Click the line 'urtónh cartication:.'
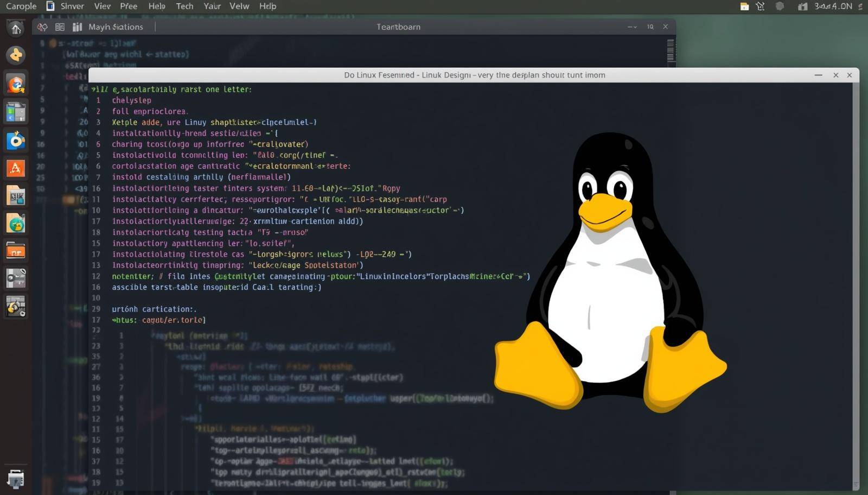The height and width of the screenshot is (495, 868). (x=154, y=309)
